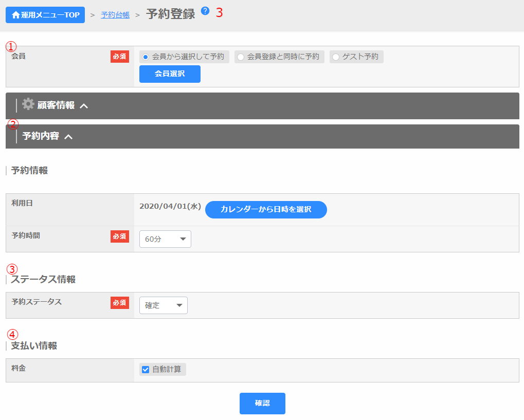Collapse the 顧客情報 section chevron
Screen dimensions: 524x420
point(84,106)
